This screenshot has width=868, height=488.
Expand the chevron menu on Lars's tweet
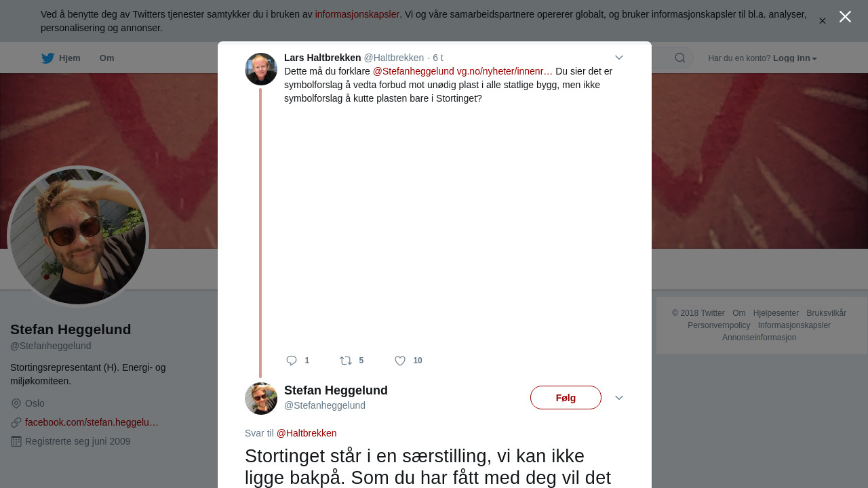(619, 58)
